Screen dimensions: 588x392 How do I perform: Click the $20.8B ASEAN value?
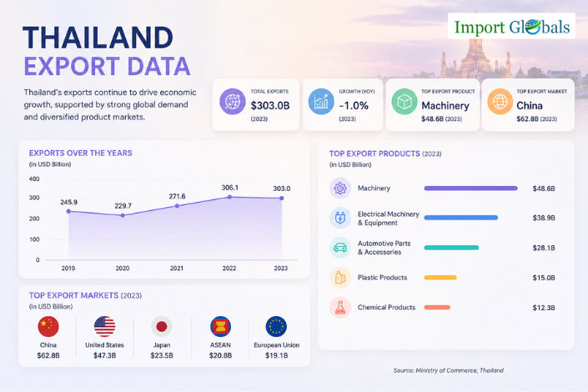click(x=220, y=355)
